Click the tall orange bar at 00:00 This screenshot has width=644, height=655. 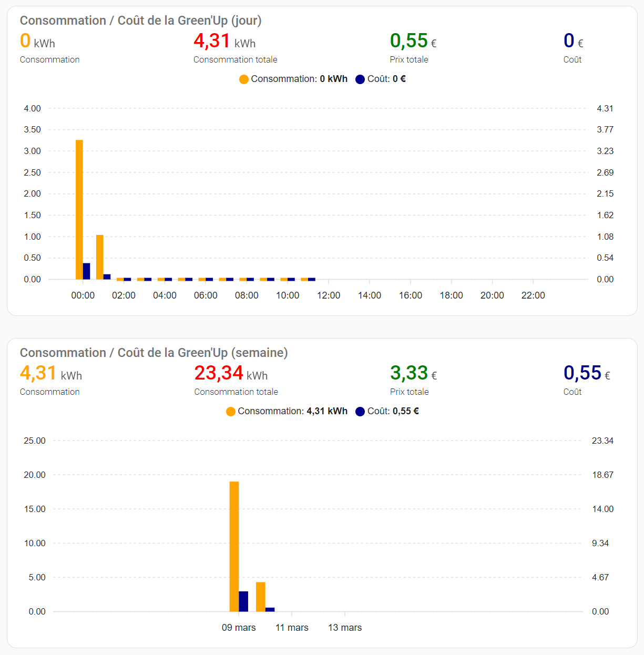[79, 210]
